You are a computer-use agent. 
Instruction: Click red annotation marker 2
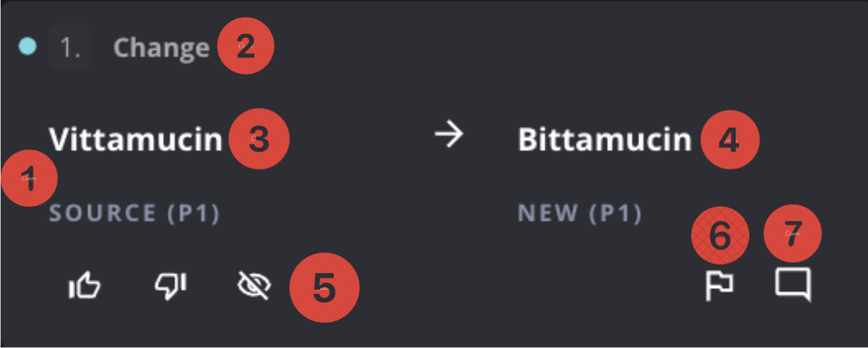tap(245, 47)
